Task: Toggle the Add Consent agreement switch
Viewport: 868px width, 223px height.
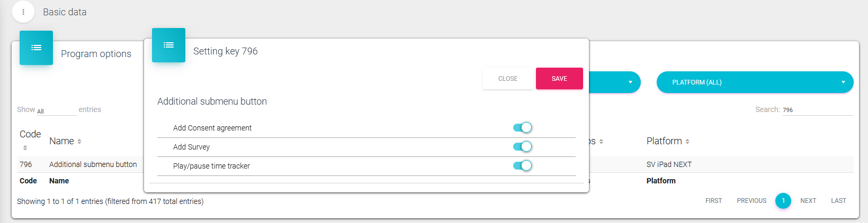Action: pyautogui.click(x=522, y=127)
